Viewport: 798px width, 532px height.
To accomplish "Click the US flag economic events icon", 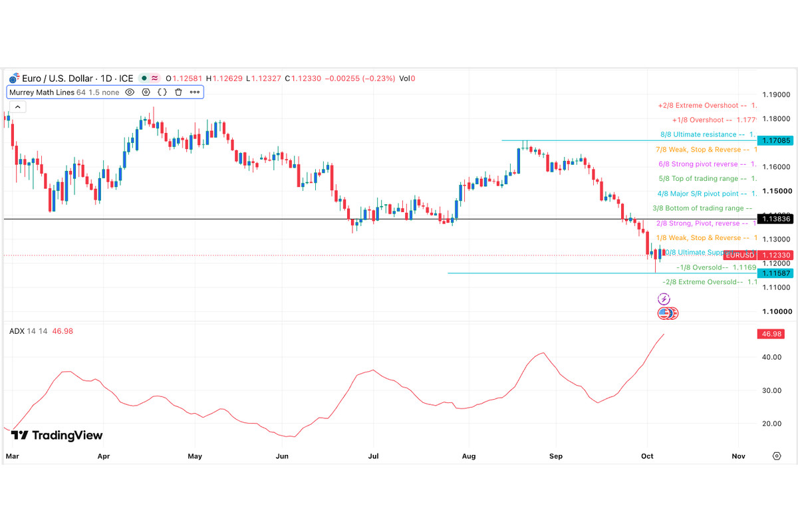I will (x=664, y=313).
